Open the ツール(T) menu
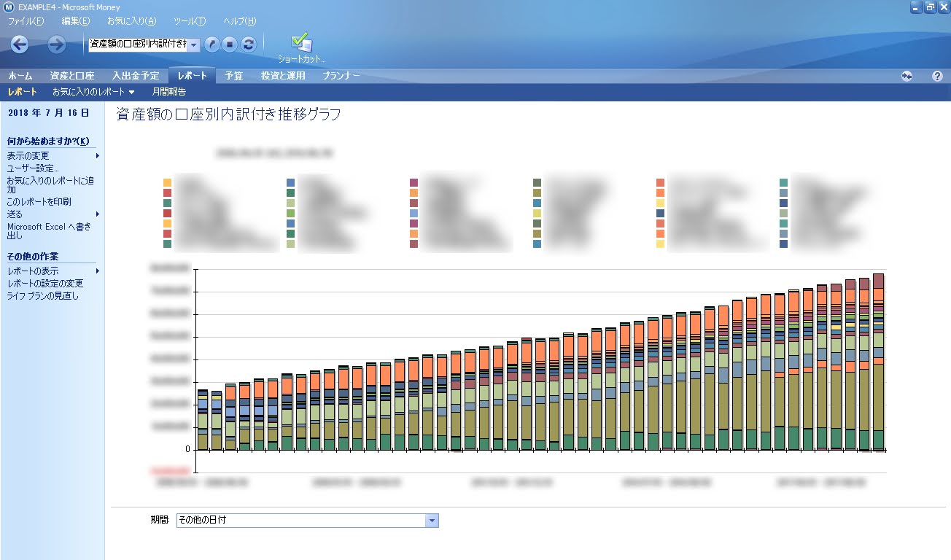The width and height of the screenshot is (951, 560). [190, 21]
